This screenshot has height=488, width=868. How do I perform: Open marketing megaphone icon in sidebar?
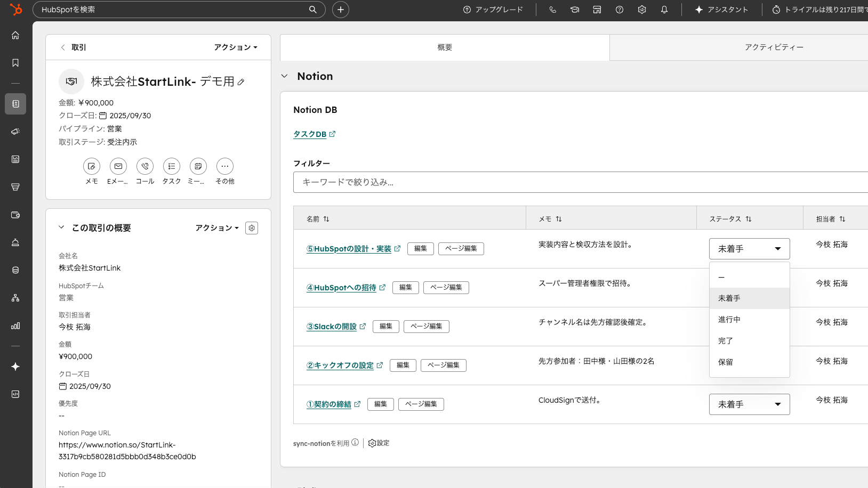pyautogui.click(x=15, y=132)
